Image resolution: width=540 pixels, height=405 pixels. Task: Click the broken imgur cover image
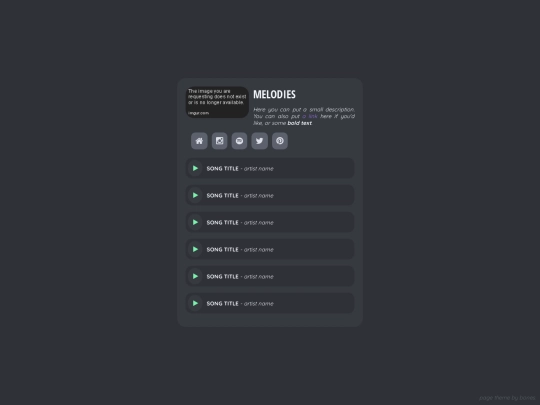point(217,102)
